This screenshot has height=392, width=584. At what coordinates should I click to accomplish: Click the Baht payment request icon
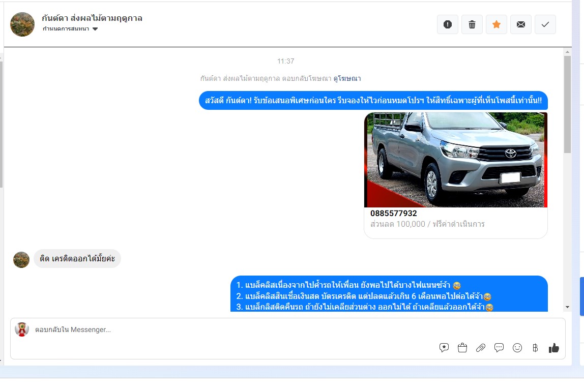(x=535, y=348)
